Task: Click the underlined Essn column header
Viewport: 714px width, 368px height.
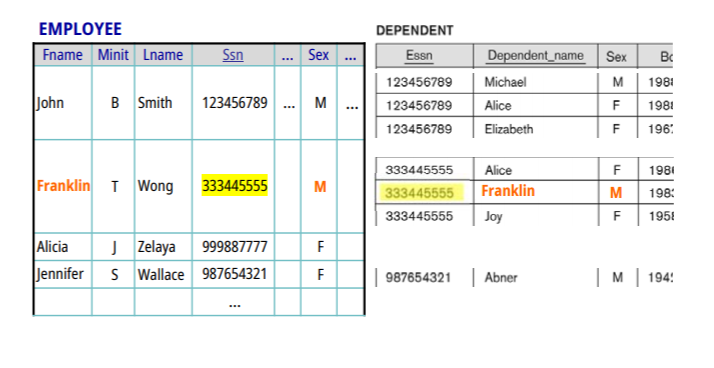Action: 419,56
